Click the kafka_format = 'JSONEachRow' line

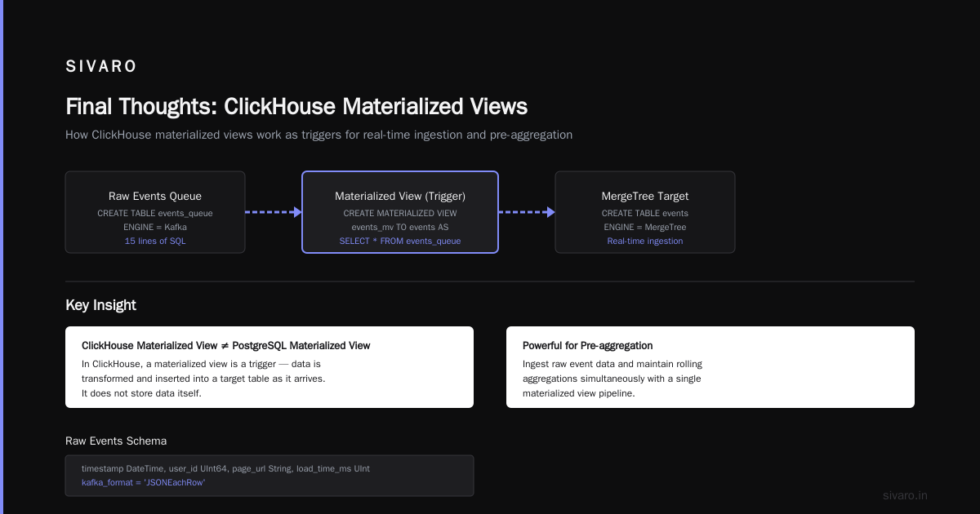(143, 483)
